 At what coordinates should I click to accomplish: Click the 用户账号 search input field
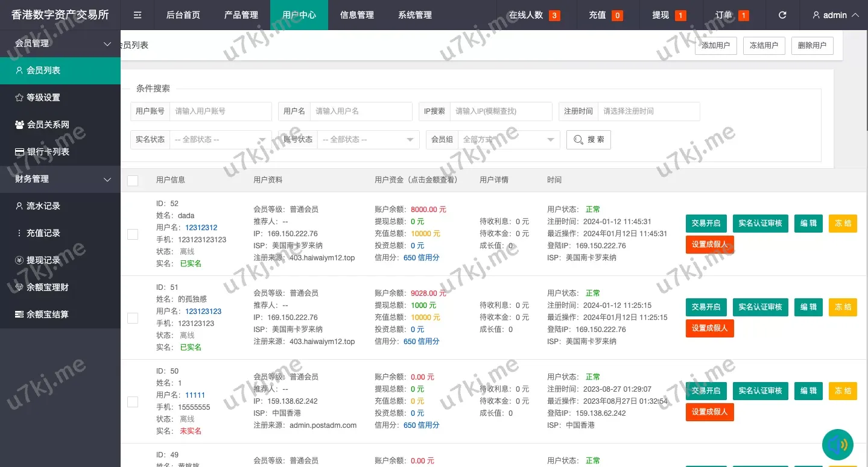tap(220, 111)
